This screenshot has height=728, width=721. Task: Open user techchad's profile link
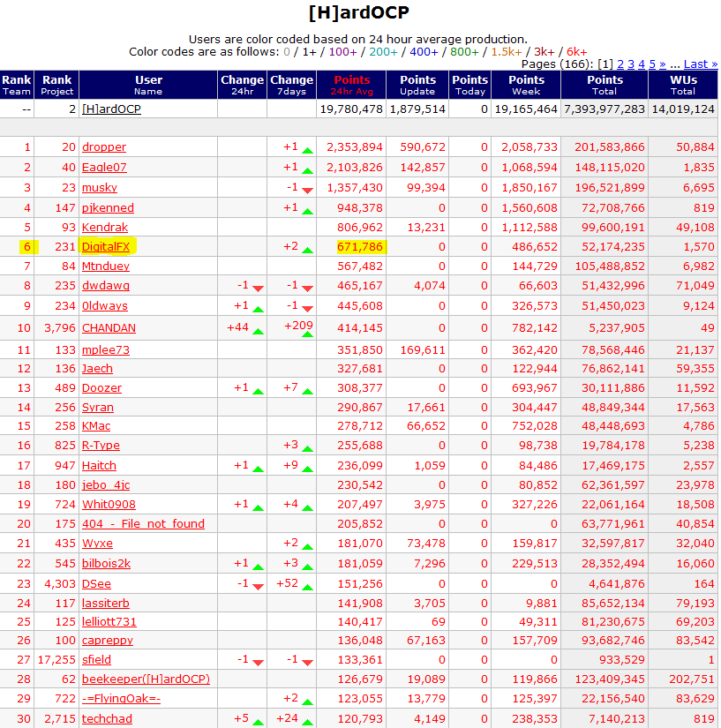(x=107, y=719)
